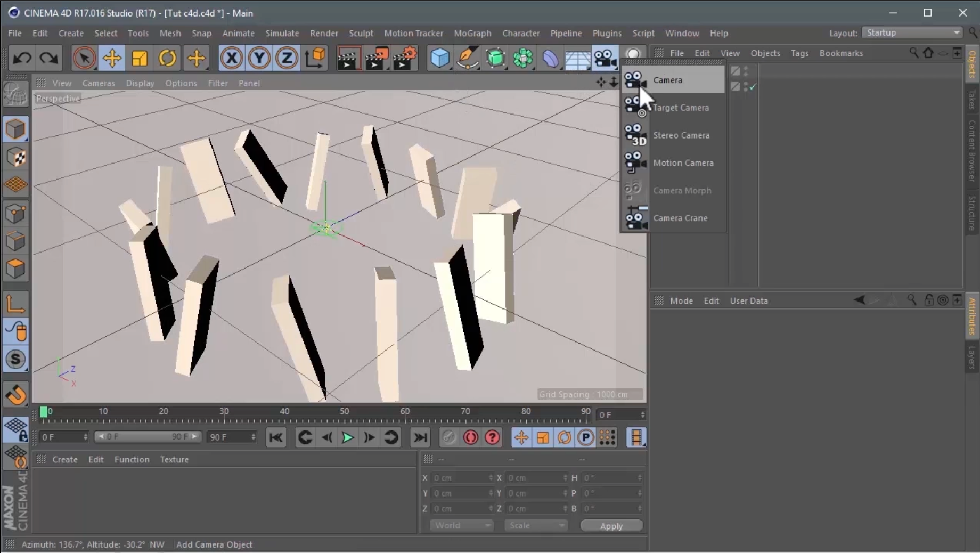Switch to Texture mode icon
The image size is (980, 553).
[x=15, y=157]
